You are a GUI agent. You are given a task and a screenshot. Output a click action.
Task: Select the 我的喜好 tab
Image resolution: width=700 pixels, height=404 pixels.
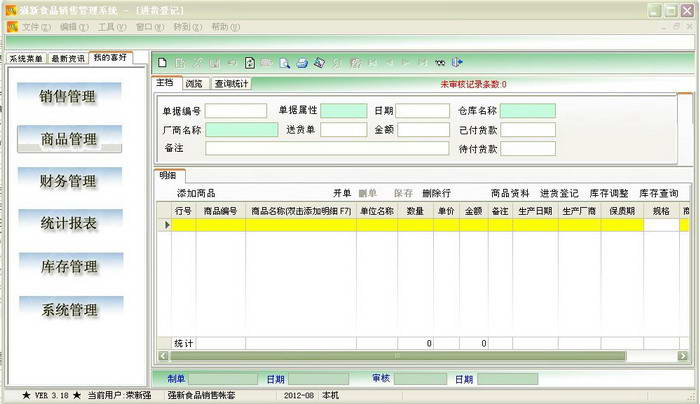(x=110, y=58)
